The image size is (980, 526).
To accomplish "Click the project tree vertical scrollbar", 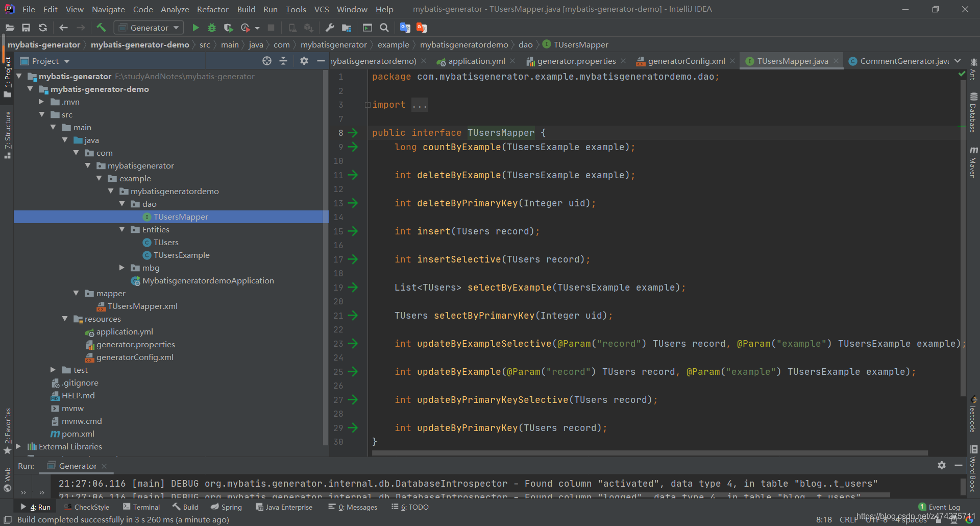I will [325, 258].
